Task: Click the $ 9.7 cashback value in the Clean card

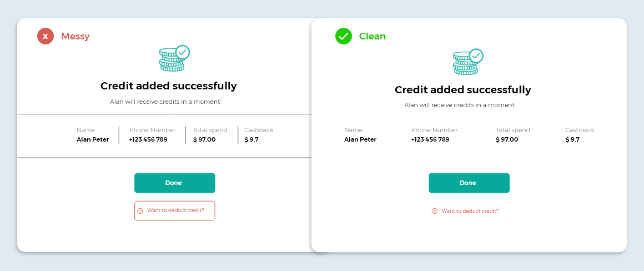Action: pyautogui.click(x=572, y=139)
